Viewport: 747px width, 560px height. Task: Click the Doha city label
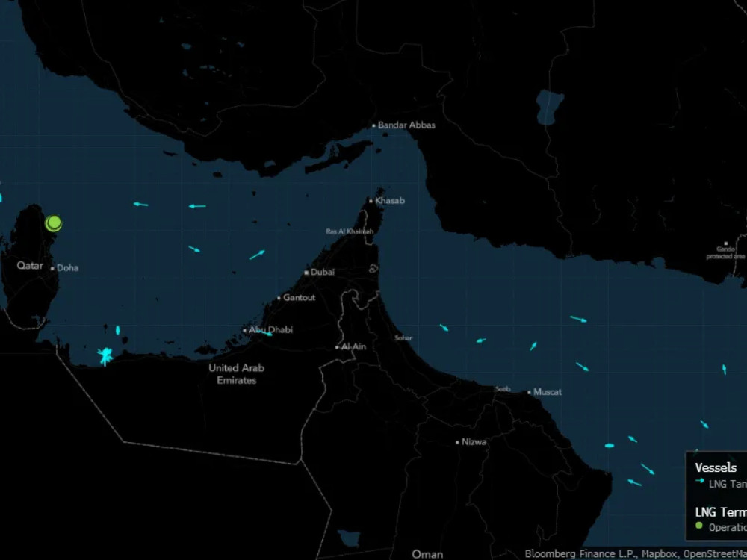(x=67, y=268)
